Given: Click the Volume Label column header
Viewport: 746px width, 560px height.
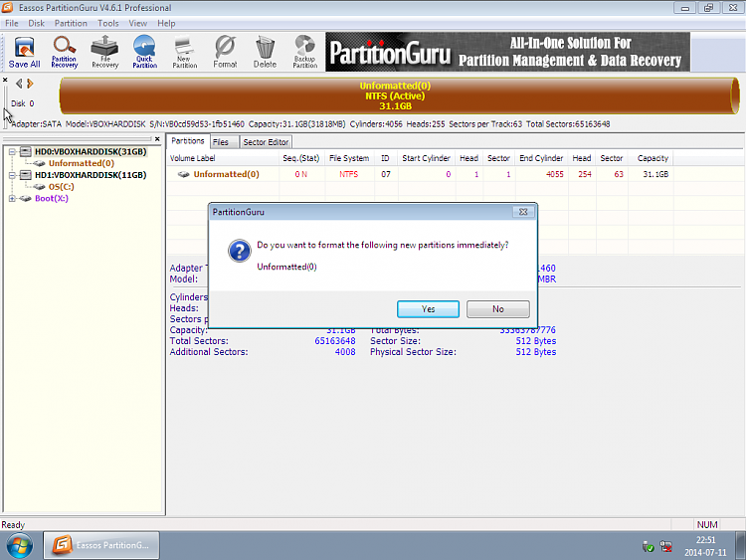Looking at the screenshot, I should click(223, 158).
